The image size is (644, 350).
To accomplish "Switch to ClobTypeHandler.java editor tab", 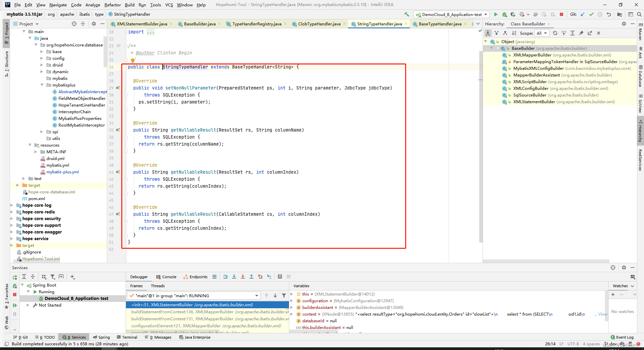I will point(319,24).
